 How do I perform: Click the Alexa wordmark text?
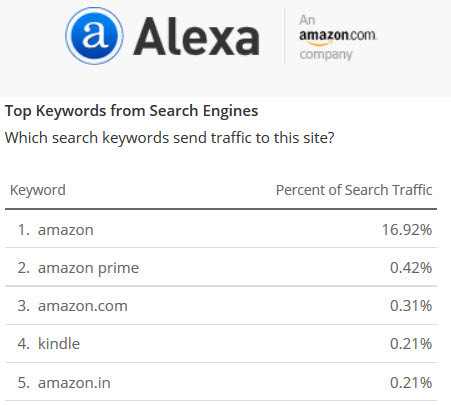[196, 36]
